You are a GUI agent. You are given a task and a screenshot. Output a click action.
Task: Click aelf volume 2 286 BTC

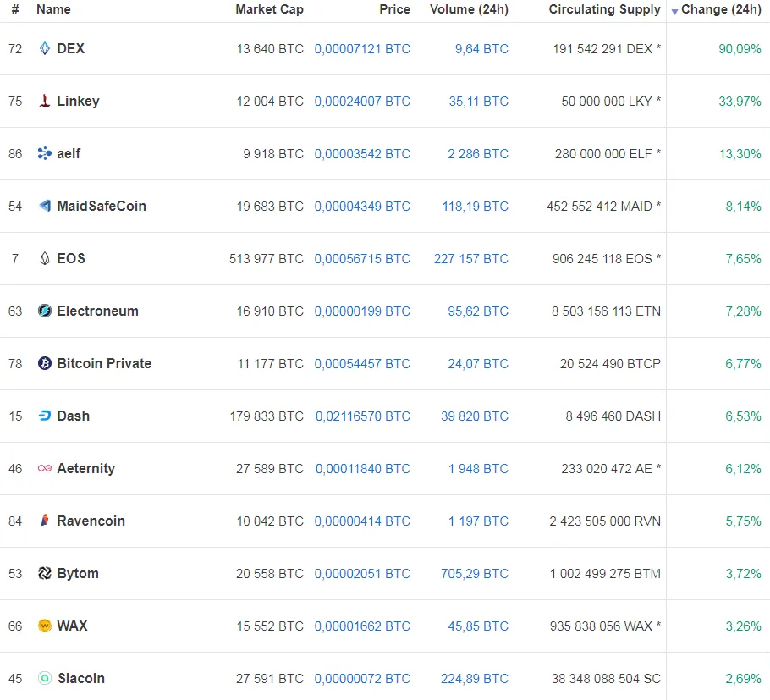pyautogui.click(x=478, y=154)
